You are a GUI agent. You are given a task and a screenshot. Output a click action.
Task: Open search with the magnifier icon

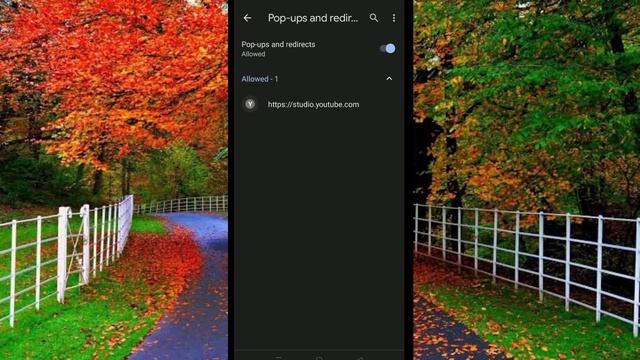[373, 18]
